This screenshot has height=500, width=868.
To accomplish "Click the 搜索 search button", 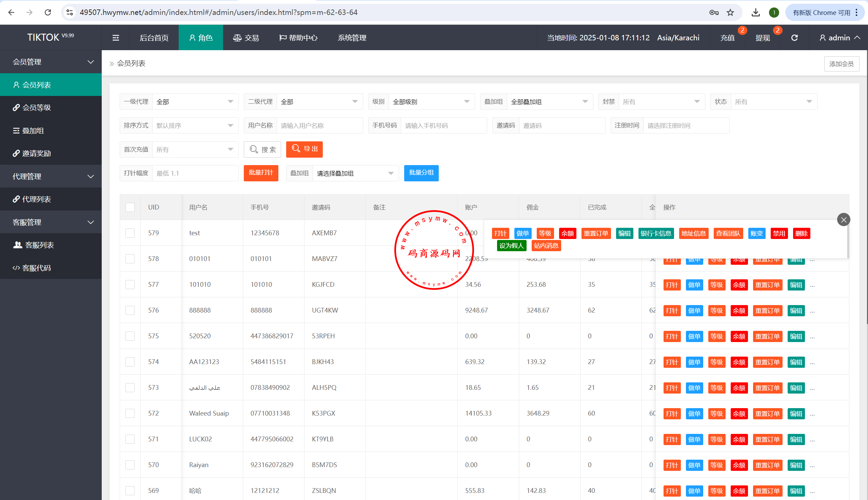I will point(262,149).
